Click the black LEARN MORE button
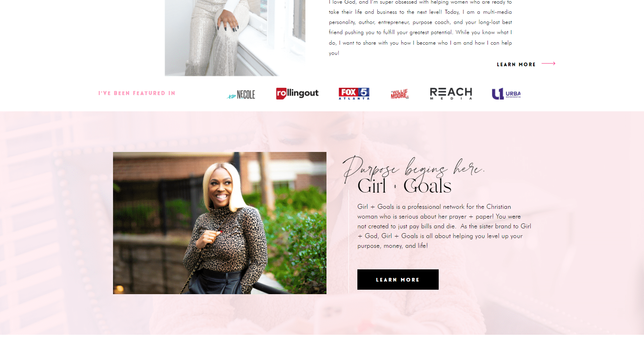 pos(398,280)
